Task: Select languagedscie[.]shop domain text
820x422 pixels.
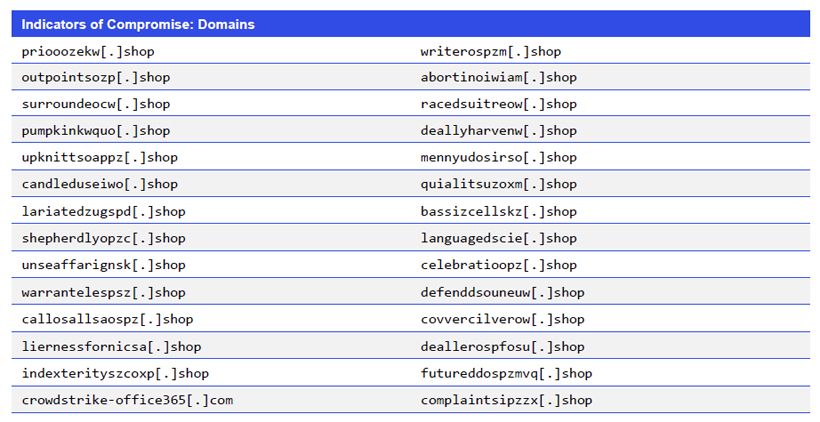Action: click(x=499, y=238)
